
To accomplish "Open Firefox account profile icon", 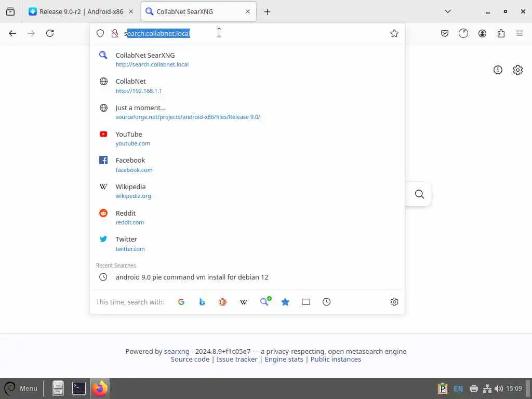I will pyautogui.click(x=482, y=33).
